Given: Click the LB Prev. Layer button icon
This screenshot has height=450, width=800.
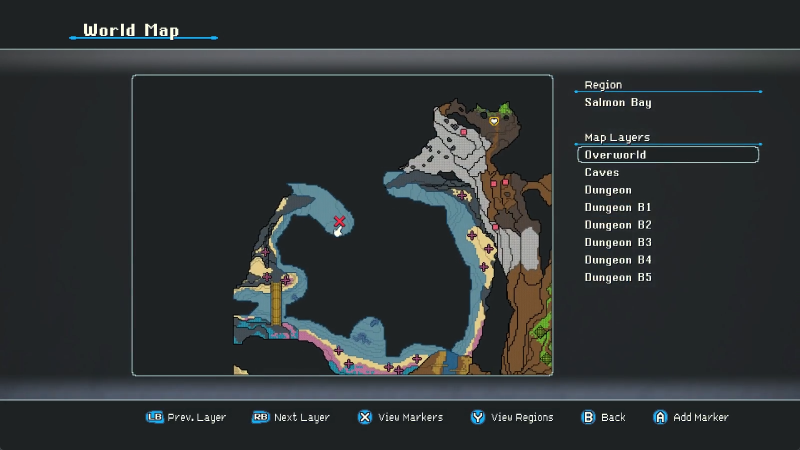Looking at the screenshot, I should tap(155, 417).
